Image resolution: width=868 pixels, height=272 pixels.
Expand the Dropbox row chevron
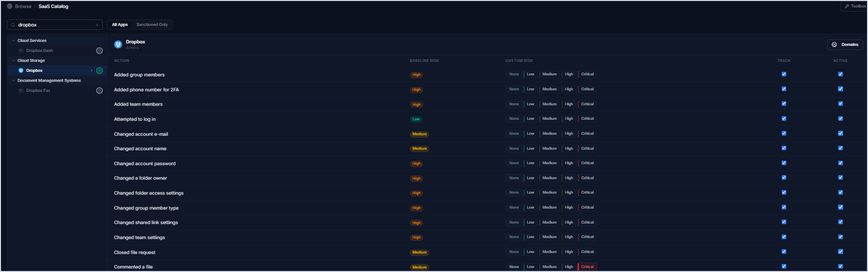point(92,70)
